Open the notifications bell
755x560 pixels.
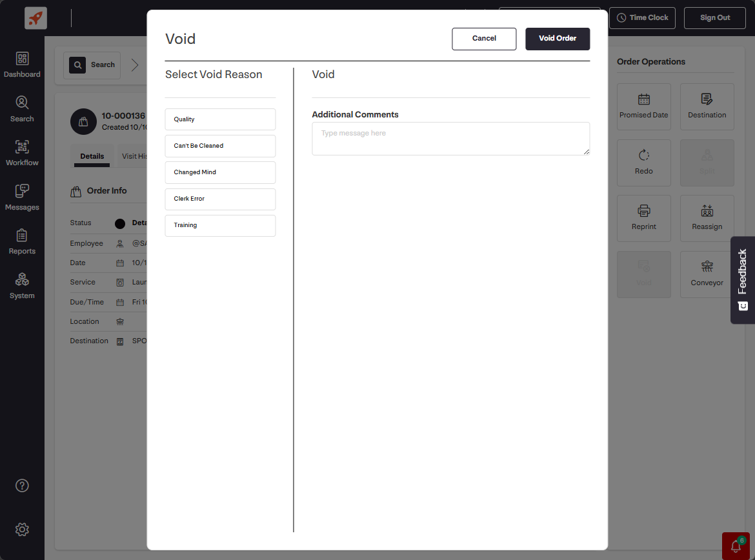point(736,546)
